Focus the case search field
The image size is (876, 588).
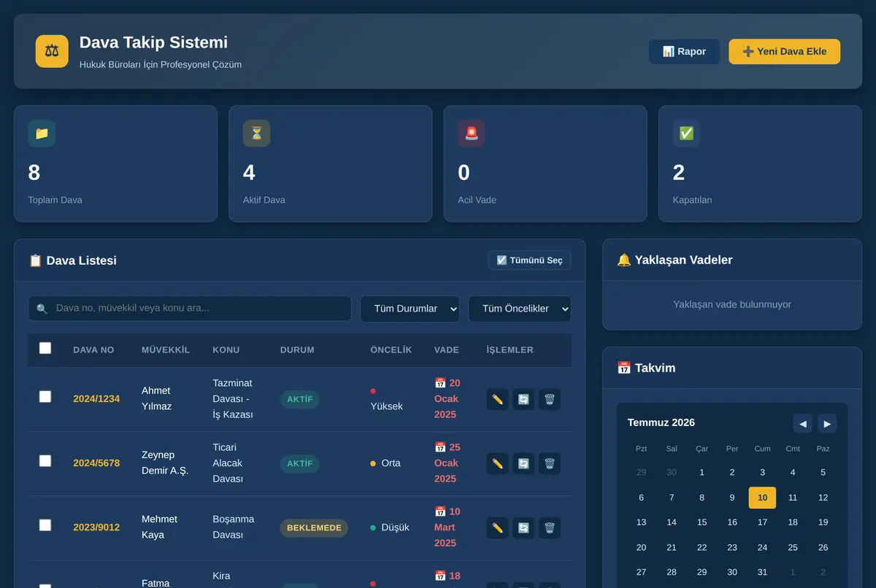click(190, 309)
